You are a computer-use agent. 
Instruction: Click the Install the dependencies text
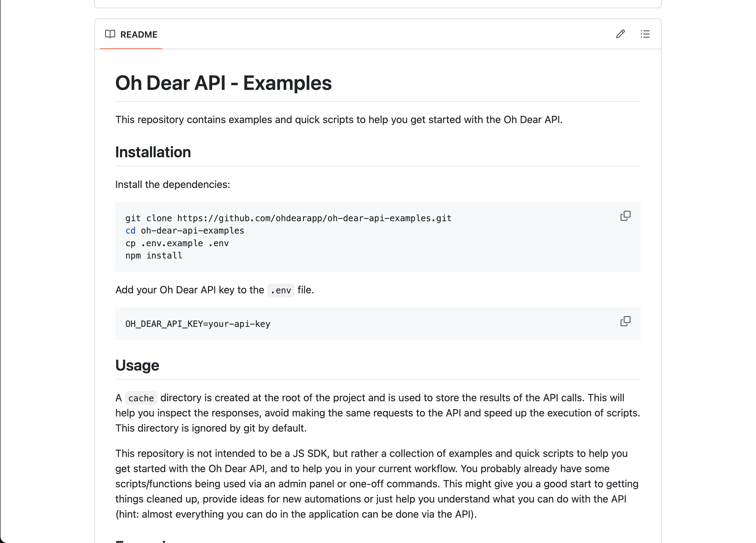coord(173,184)
